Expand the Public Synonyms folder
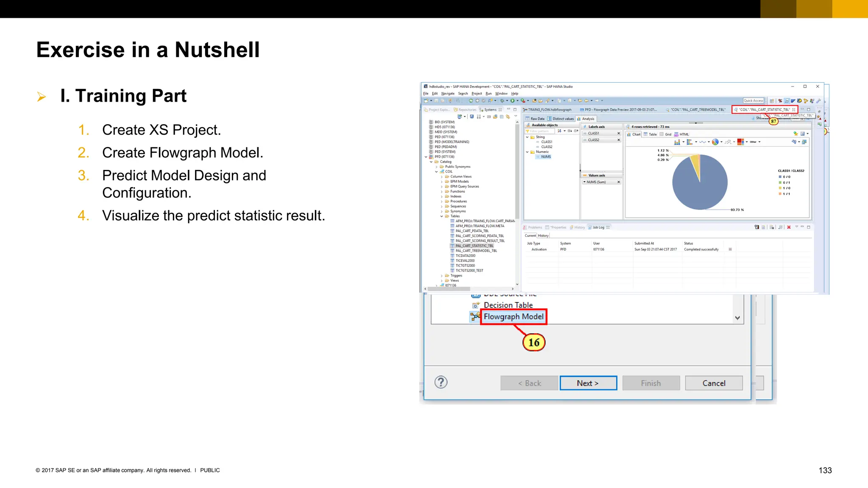This screenshot has height=488, width=868. (x=436, y=167)
